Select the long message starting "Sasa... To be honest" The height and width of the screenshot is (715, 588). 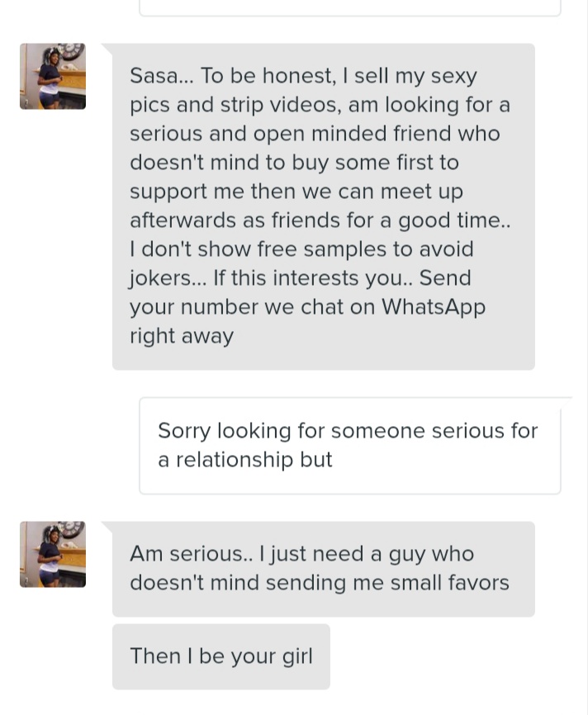pyautogui.click(x=323, y=206)
